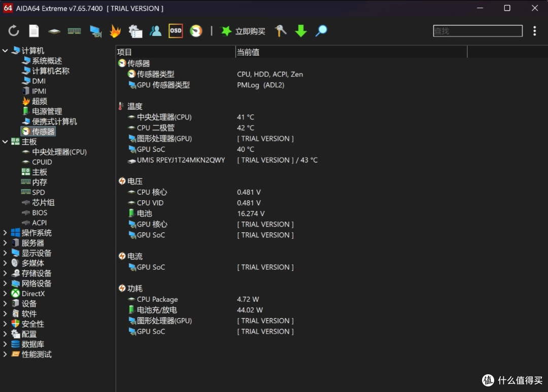The width and height of the screenshot is (548, 392).
Task: Select 系统概述 in the tree
Action: pyautogui.click(x=42, y=61)
